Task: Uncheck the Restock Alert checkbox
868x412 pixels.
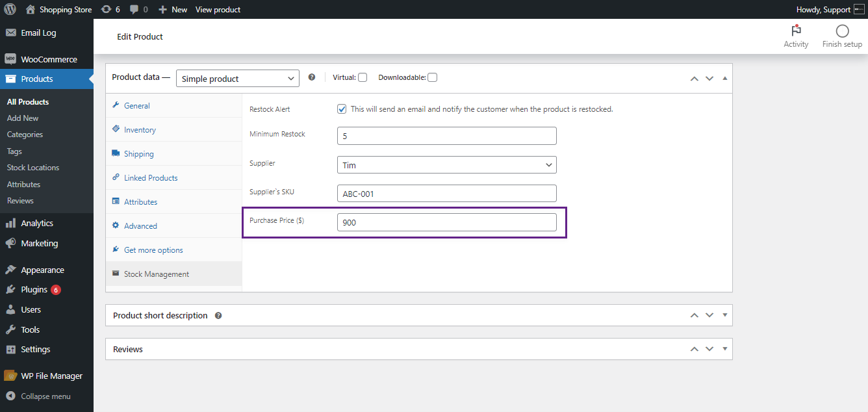Action: point(342,109)
